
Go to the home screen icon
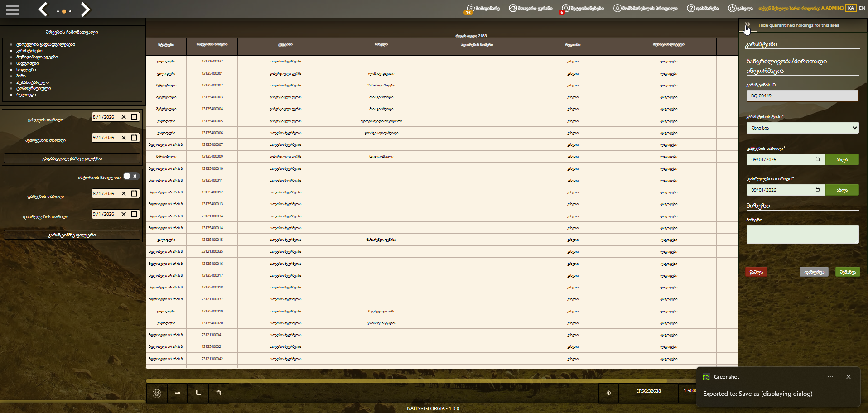tap(513, 8)
